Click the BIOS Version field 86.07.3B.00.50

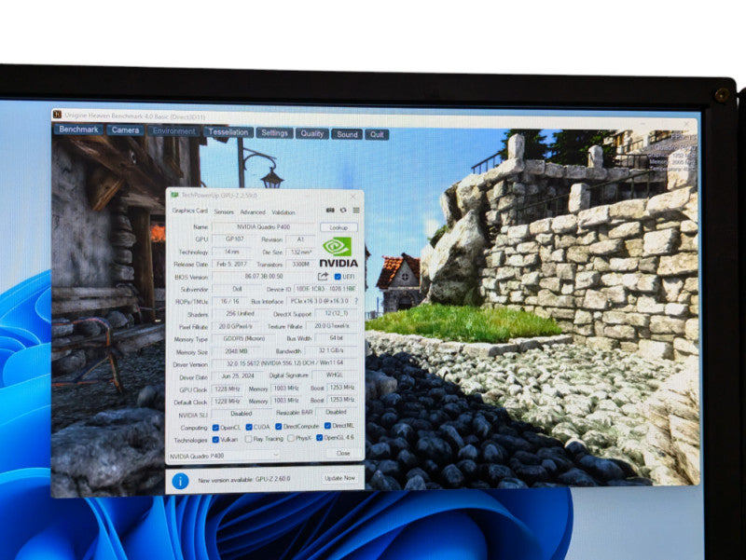[x=264, y=276]
